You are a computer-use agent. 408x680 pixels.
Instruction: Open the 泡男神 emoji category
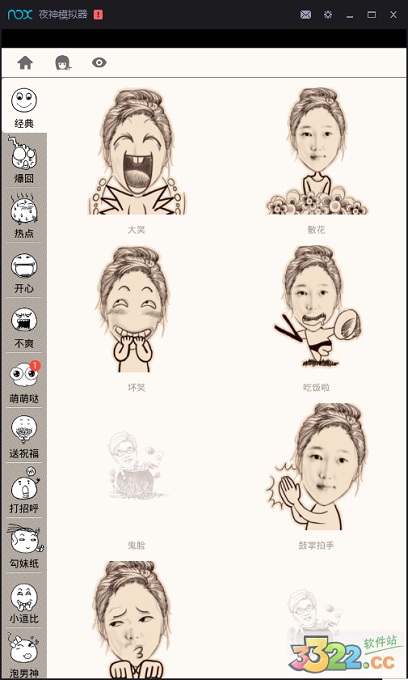point(24,655)
